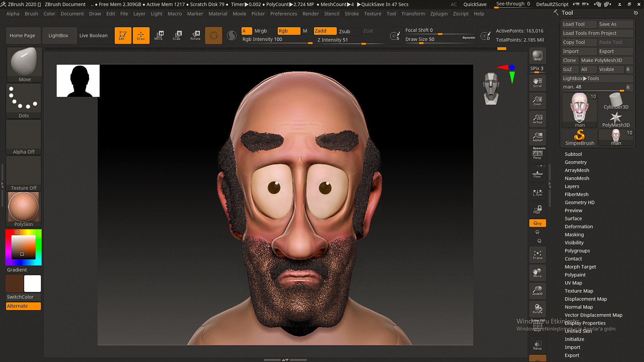
Task: Open the Render menu
Action: pos(310,14)
